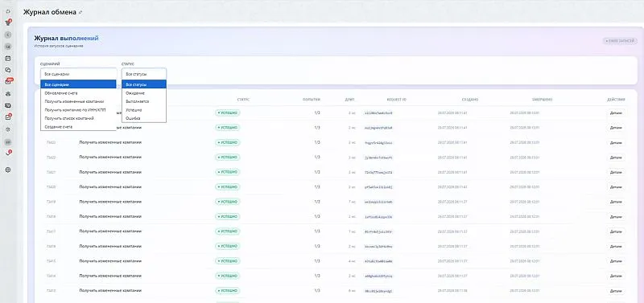Click the Всего записей counter badge

tap(620, 41)
